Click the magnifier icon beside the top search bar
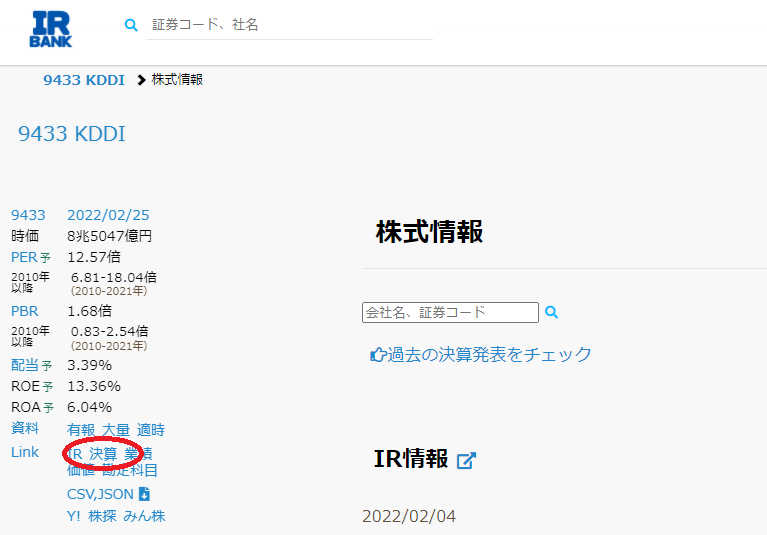The image size is (767, 535). 131,24
